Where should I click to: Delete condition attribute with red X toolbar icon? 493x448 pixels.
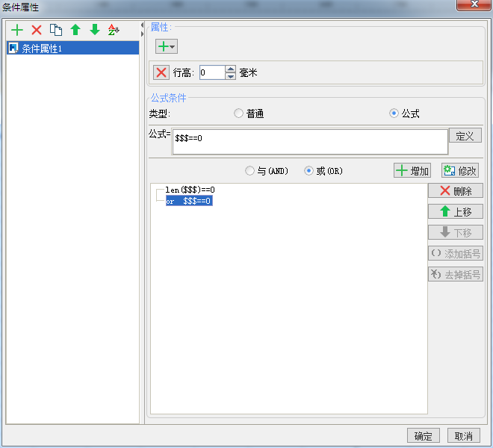[37, 30]
